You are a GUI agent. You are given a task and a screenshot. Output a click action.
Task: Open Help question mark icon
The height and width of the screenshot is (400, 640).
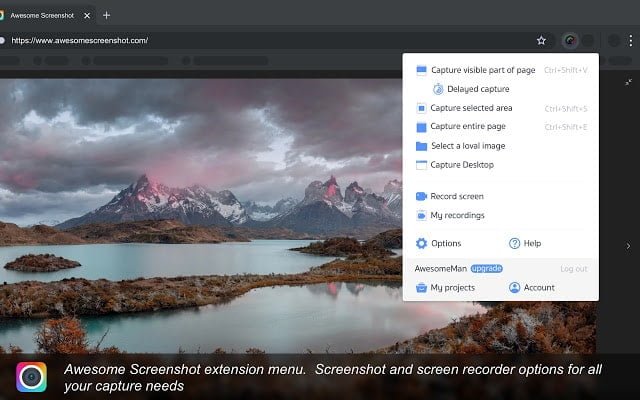pos(514,243)
